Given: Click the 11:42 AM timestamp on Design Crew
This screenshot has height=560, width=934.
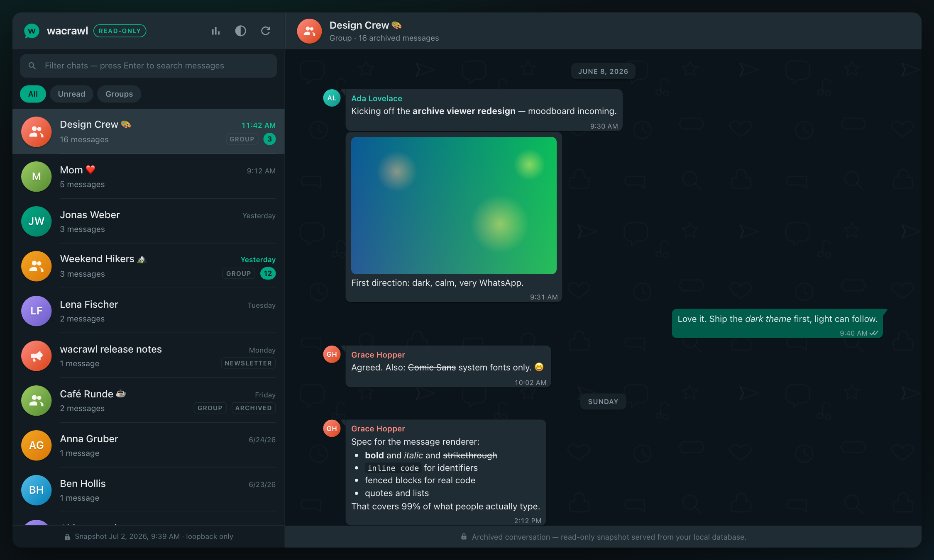Looking at the screenshot, I should coord(259,125).
